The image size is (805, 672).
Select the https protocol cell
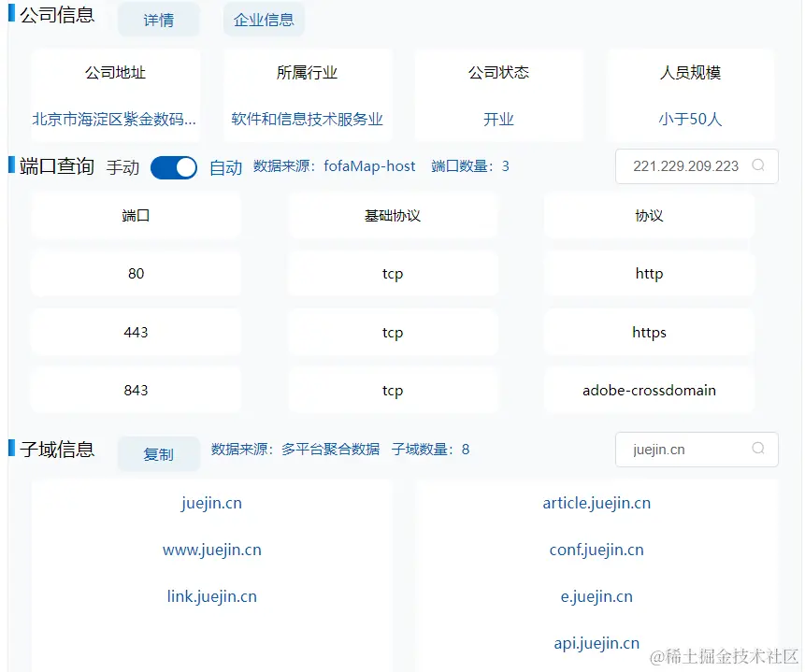click(x=650, y=332)
